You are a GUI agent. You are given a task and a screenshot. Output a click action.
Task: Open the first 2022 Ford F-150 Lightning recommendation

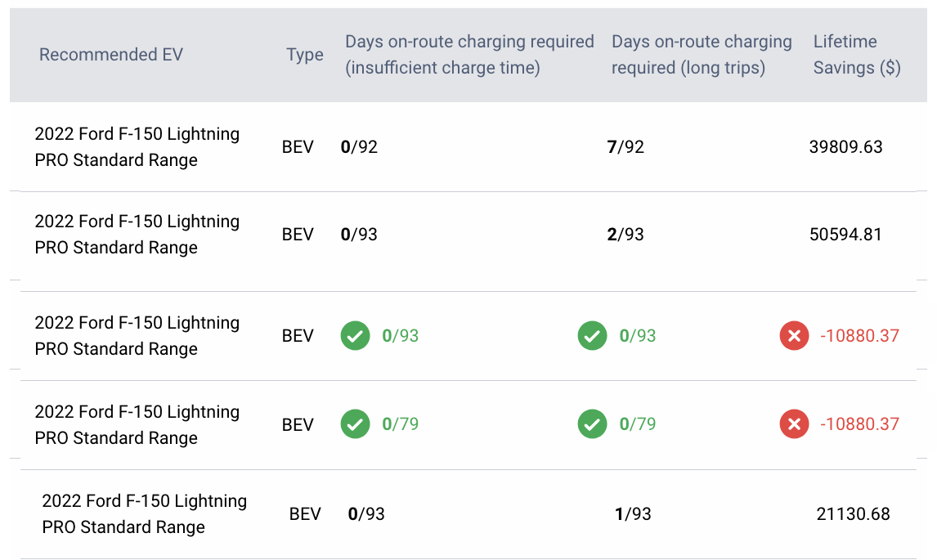click(x=137, y=146)
